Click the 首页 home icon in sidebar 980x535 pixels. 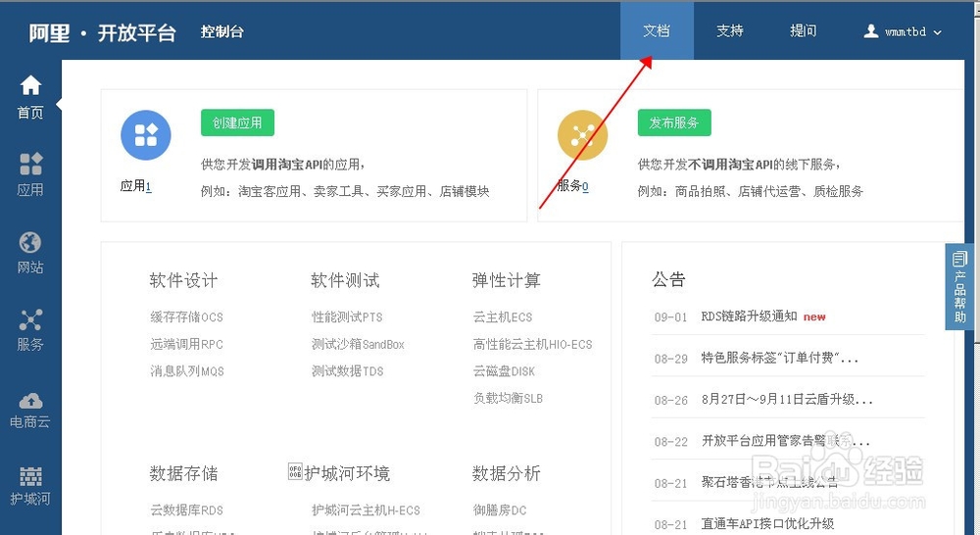[30, 85]
